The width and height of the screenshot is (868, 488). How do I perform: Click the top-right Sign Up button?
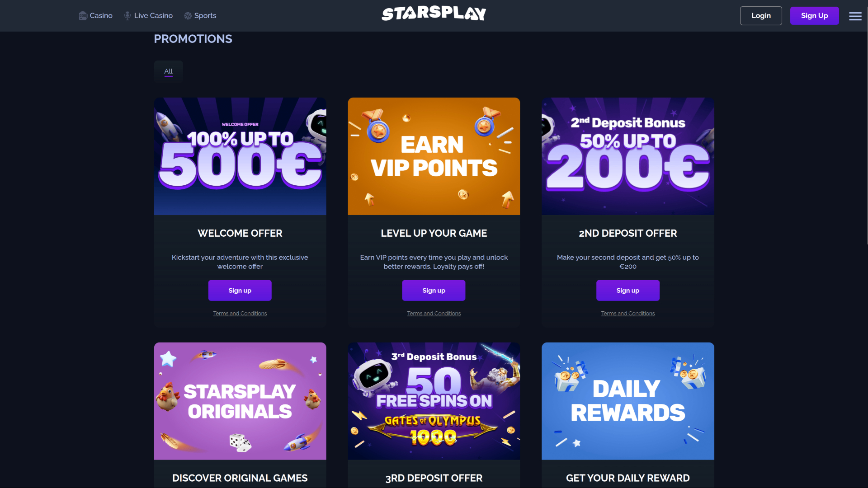point(814,15)
